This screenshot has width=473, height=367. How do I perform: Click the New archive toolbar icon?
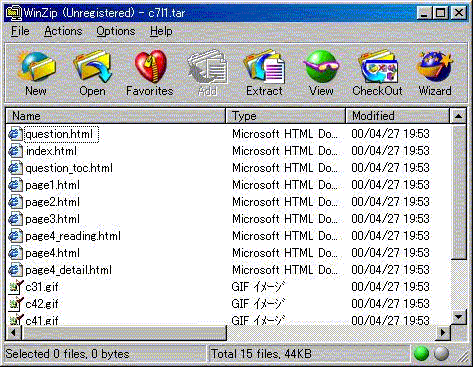(x=36, y=67)
